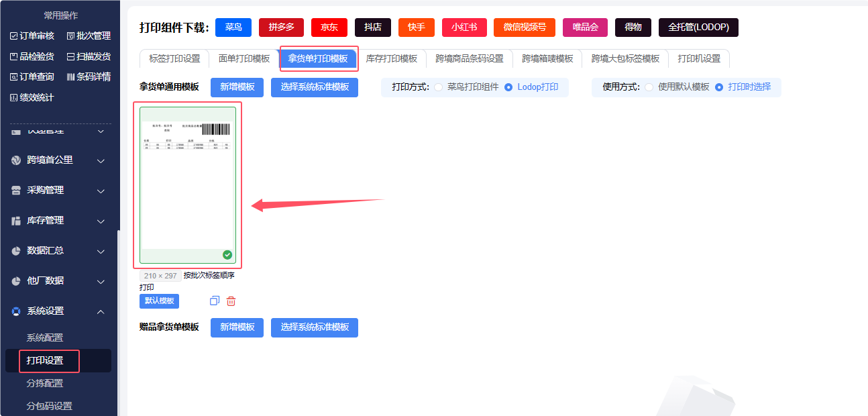Download 京东 print component

(x=329, y=28)
